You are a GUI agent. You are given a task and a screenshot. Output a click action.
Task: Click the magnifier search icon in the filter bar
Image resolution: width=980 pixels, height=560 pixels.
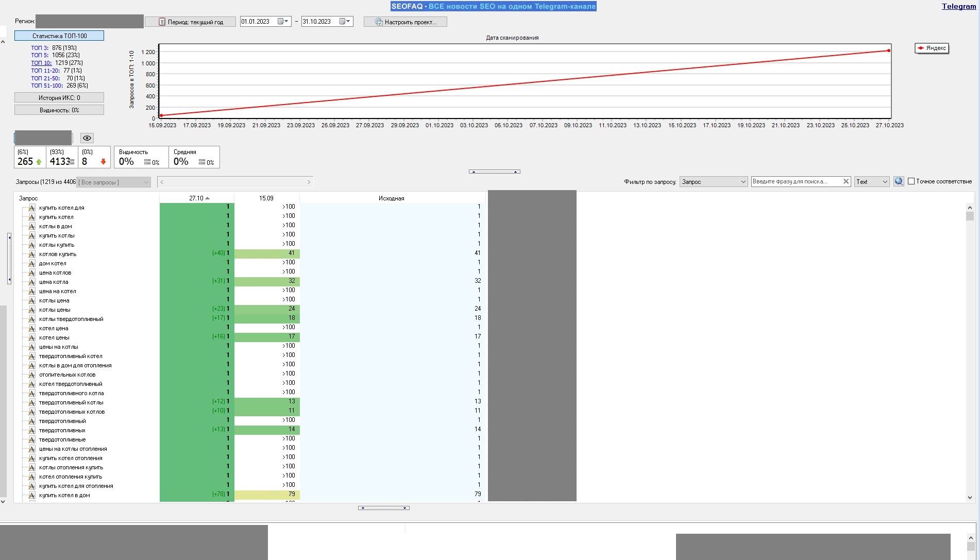(899, 181)
